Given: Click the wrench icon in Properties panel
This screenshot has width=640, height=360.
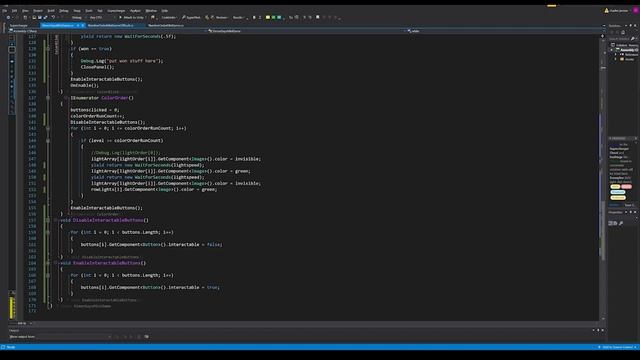Looking at the screenshot, I should (x=621, y=223).
